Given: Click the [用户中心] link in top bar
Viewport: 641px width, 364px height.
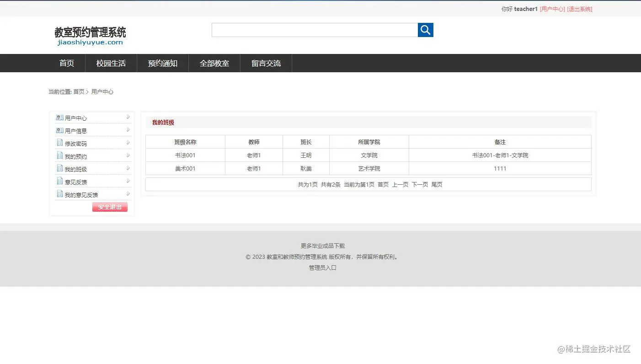Looking at the screenshot, I should [x=552, y=9].
